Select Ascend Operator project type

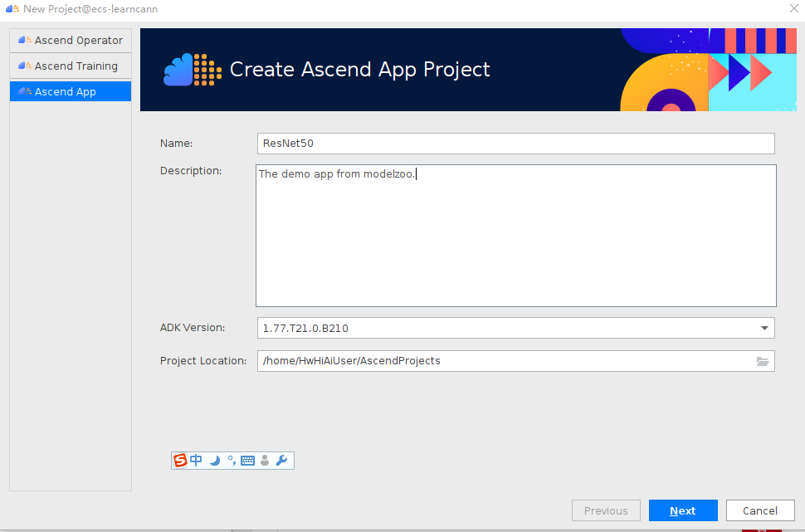click(71, 40)
